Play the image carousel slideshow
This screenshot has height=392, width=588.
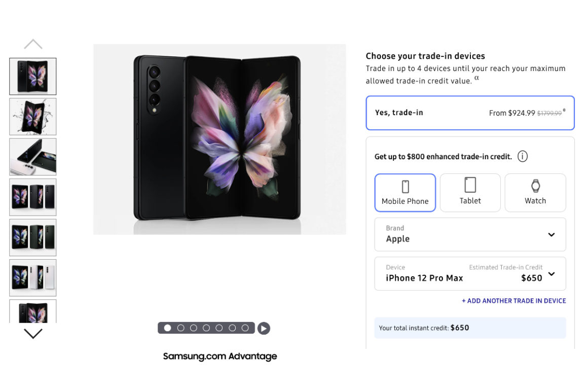pyautogui.click(x=263, y=329)
